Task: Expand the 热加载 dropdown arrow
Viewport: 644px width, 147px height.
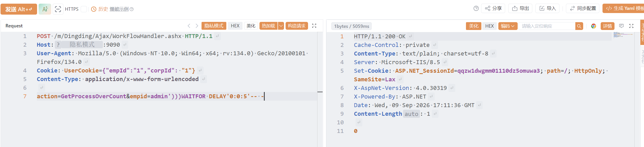Action: pos(281,26)
